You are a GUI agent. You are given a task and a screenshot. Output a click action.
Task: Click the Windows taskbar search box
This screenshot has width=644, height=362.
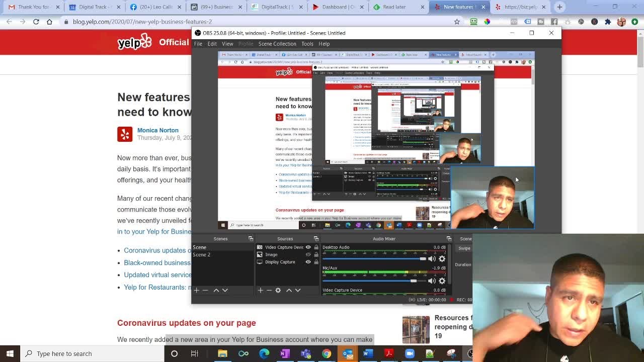[92, 353]
